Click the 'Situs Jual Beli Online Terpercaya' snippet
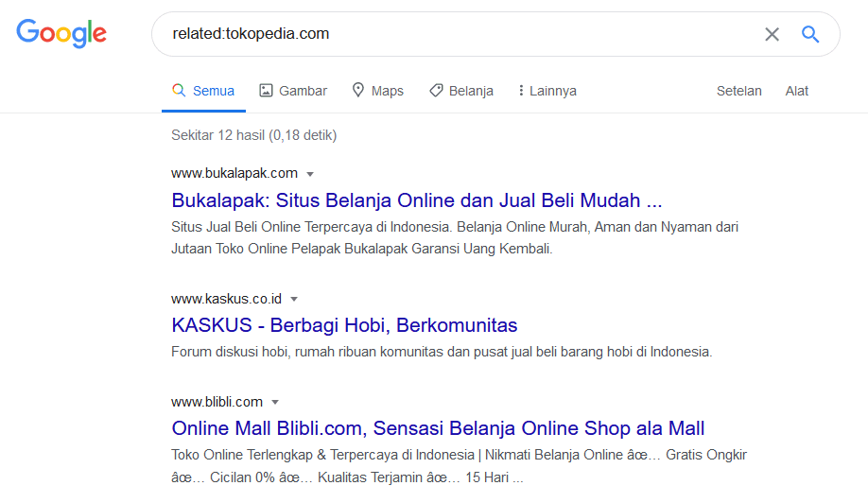 click(455, 238)
